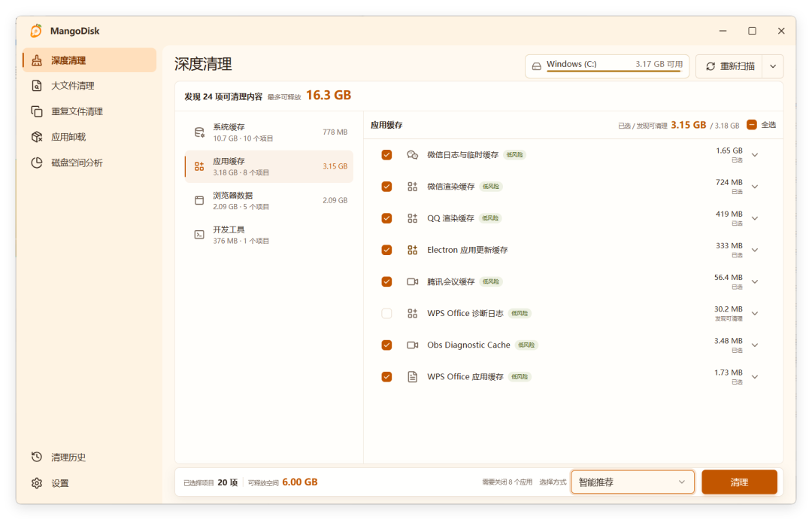Open the dropdown arrow next to 重新扫描
Image resolution: width=812 pixels, height=520 pixels.
773,66
